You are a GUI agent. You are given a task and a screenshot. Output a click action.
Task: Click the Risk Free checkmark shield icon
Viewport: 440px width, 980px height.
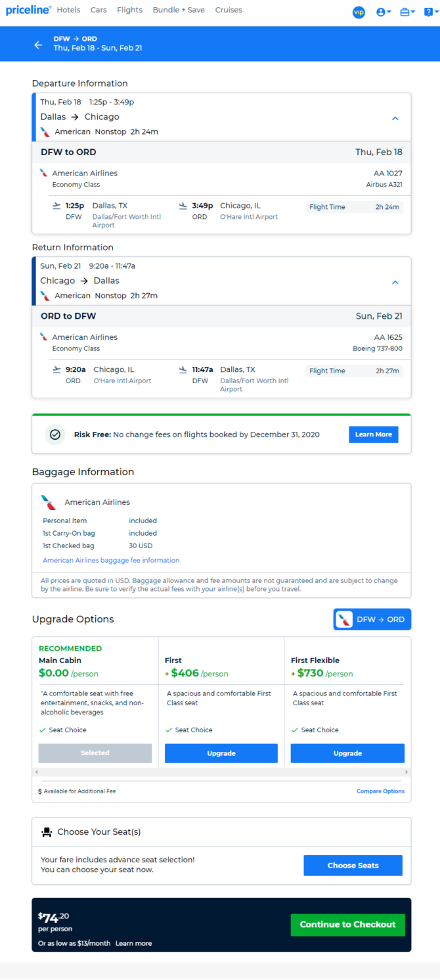click(55, 434)
